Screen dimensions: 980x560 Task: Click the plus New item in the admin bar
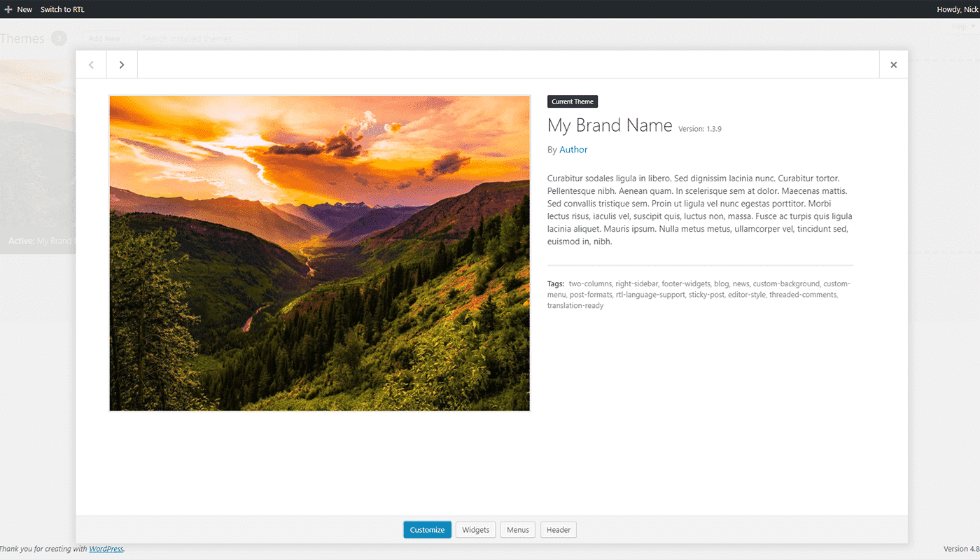click(18, 9)
